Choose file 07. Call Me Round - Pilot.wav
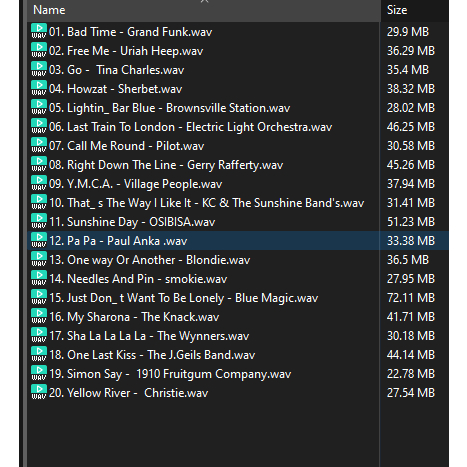The image size is (467, 467). click(x=126, y=146)
